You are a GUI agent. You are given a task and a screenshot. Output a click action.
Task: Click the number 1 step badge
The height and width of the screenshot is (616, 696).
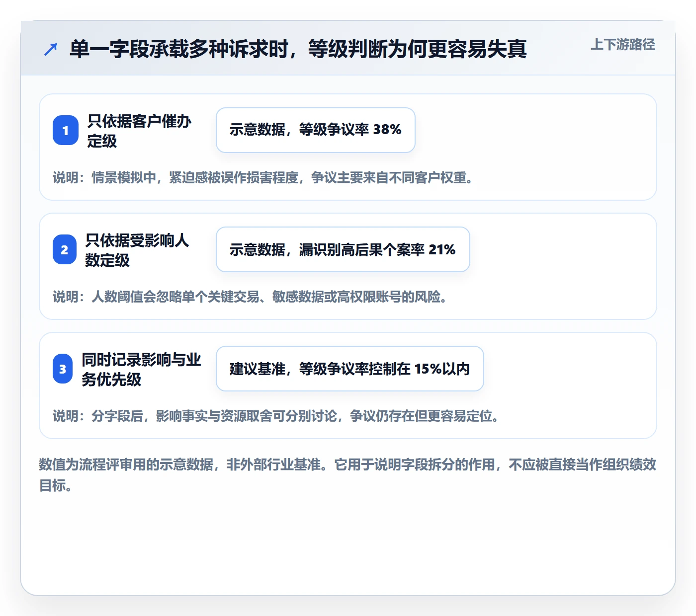click(x=66, y=130)
